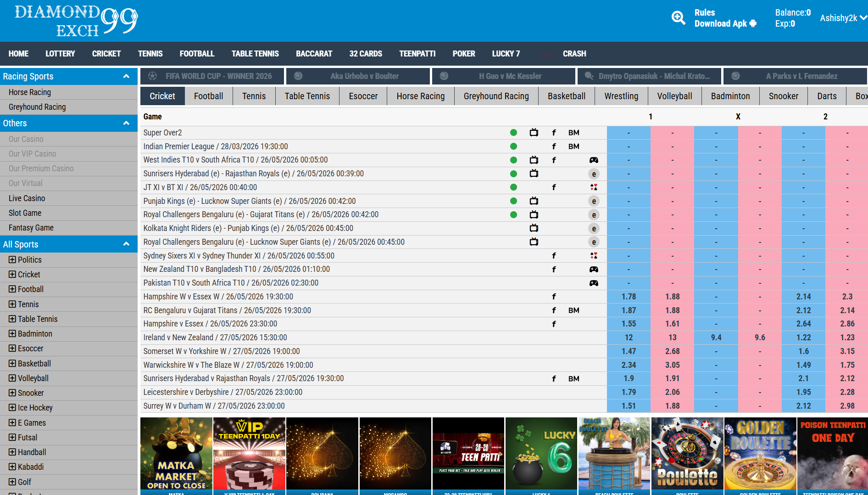Open the Aka Urhobo v Boulter highlight

click(358, 76)
